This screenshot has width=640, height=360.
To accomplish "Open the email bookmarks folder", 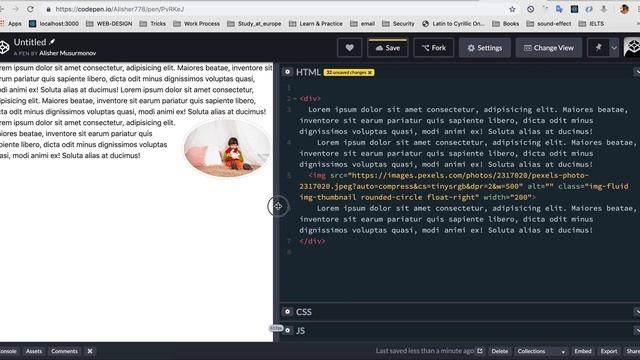I will (x=362, y=24).
